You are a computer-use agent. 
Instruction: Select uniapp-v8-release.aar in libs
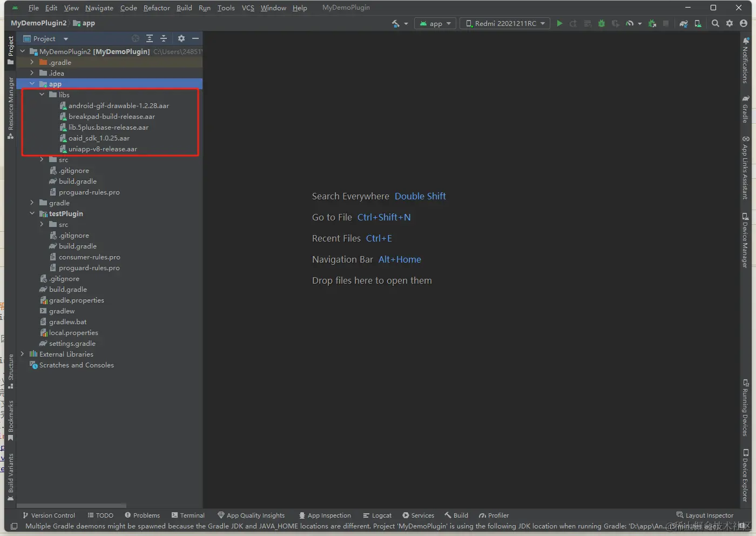(x=103, y=149)
